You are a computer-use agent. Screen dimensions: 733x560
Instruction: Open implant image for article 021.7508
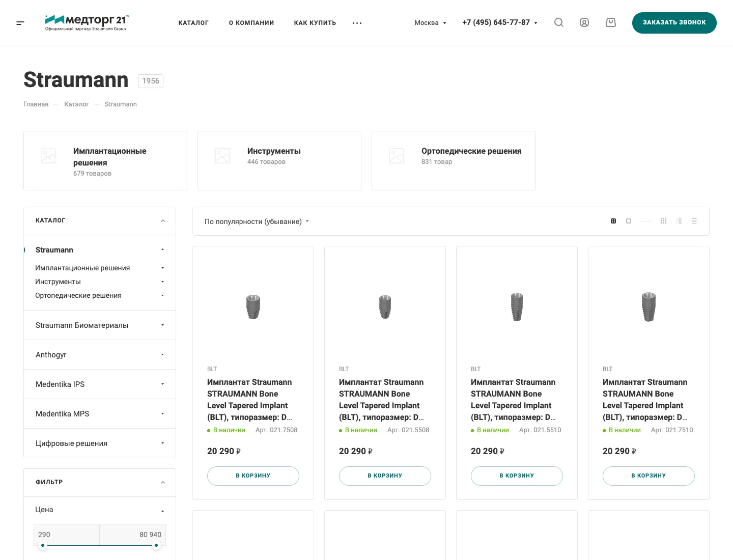pyautogui.click(x=253, y=307)
